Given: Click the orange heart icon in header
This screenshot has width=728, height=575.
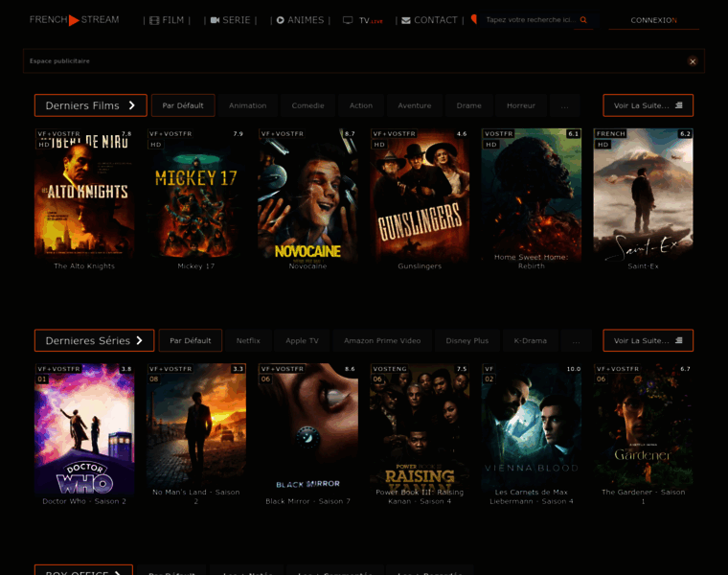Looking at the screenshot, I should 473,19.
